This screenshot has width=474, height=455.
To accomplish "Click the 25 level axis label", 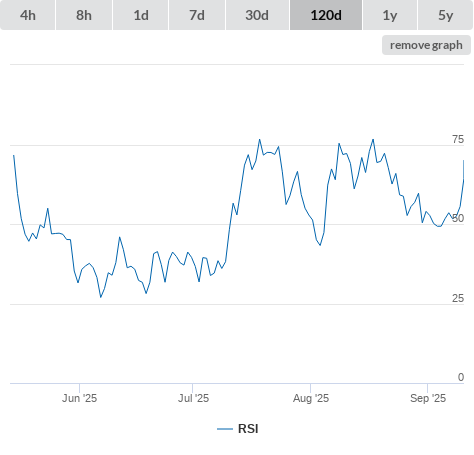I will [458, 298].
